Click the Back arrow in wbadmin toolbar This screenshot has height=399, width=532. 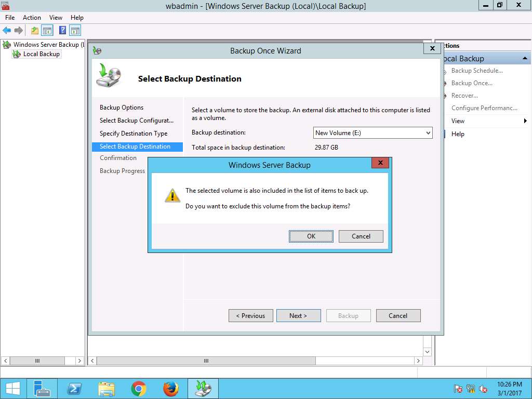(x=7, y=31)
